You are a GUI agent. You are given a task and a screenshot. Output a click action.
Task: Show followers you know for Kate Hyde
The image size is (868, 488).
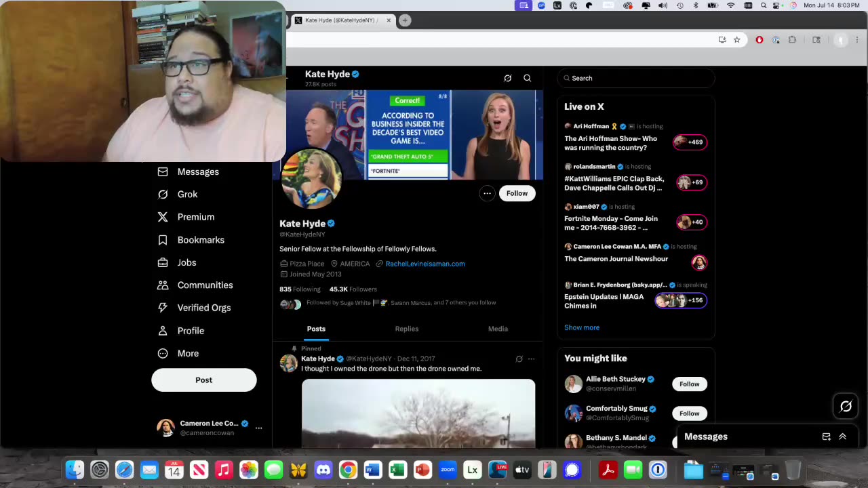pos(388,303)
